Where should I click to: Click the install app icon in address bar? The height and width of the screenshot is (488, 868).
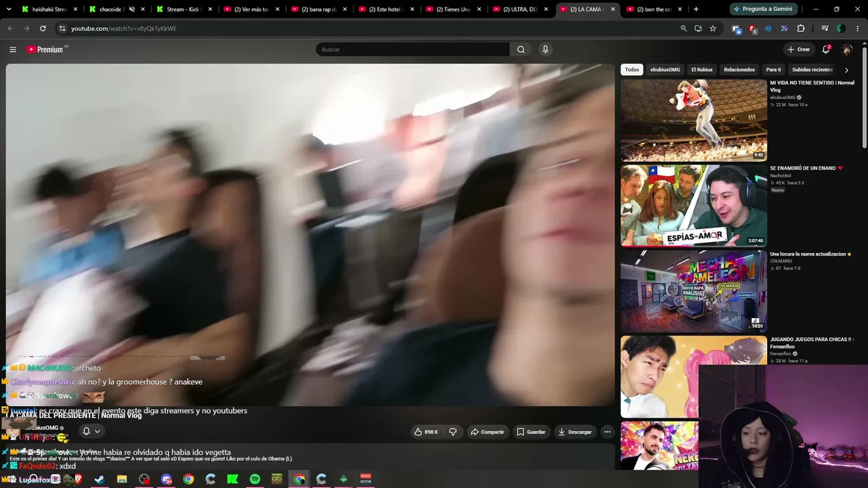tap(698, 28)
